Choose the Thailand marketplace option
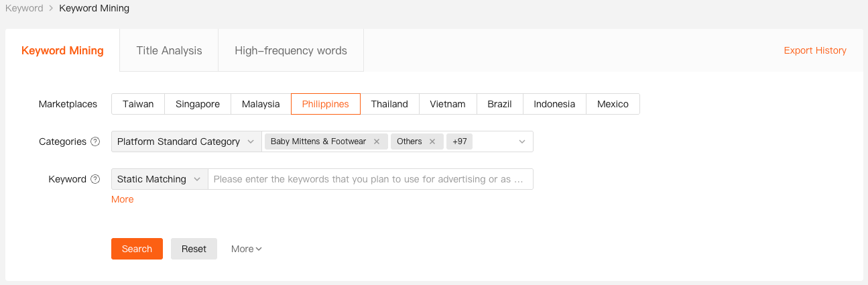The height and width of the screenshot is (285, 868). tap(389, 104)
